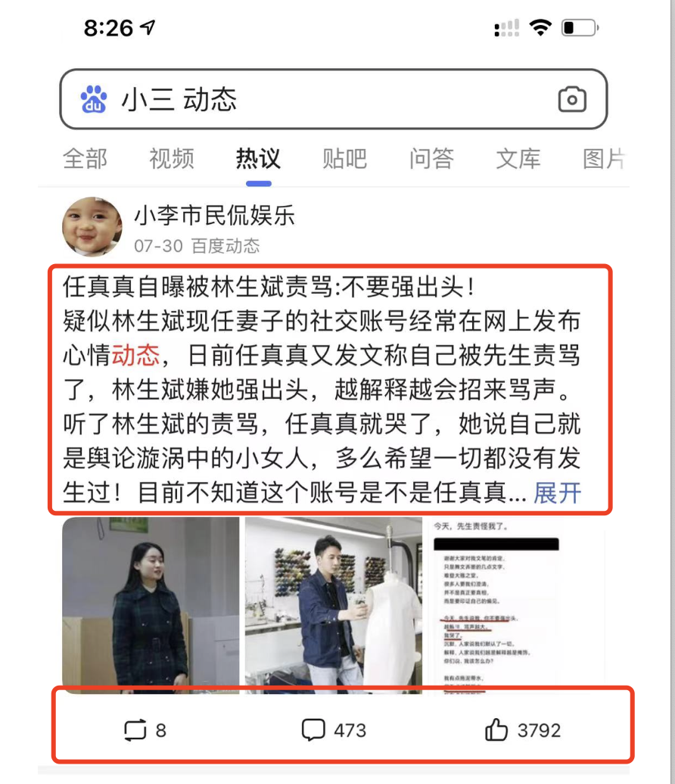Screen dimensions: 675x784
Task: Open the author's baby avatar
Action: tap(92, 226)
